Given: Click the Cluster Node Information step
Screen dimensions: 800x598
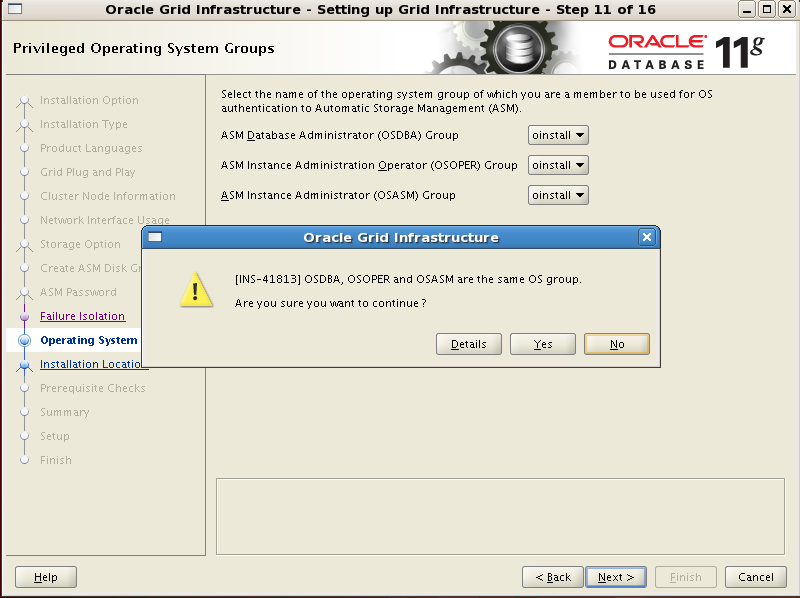Looking at the screenshot, I should (x=108, y=196).
